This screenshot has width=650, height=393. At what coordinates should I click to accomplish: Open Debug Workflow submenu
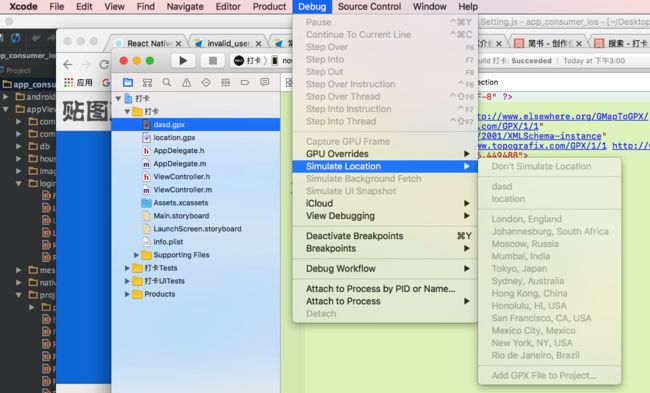[385, 269]
